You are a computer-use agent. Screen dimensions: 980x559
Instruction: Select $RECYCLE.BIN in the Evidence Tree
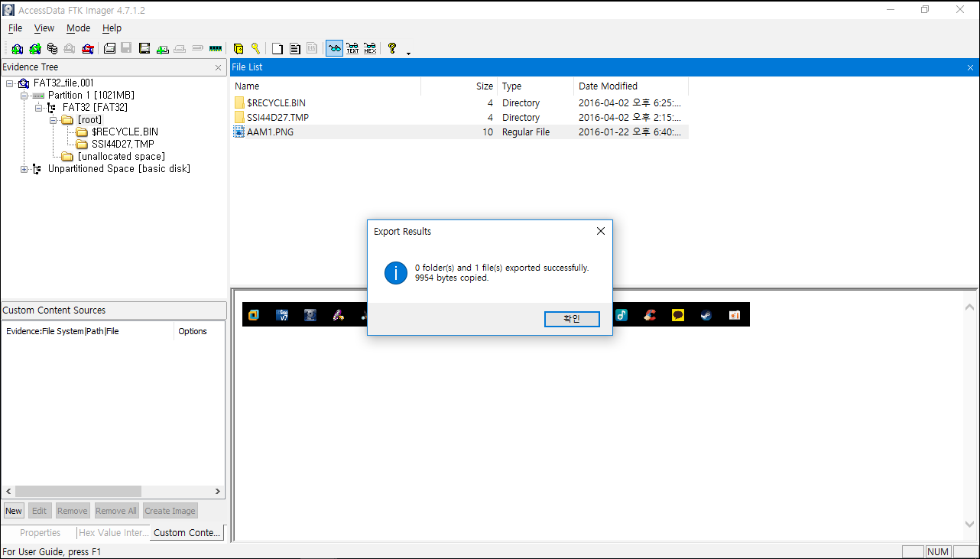tap(125, 132)
